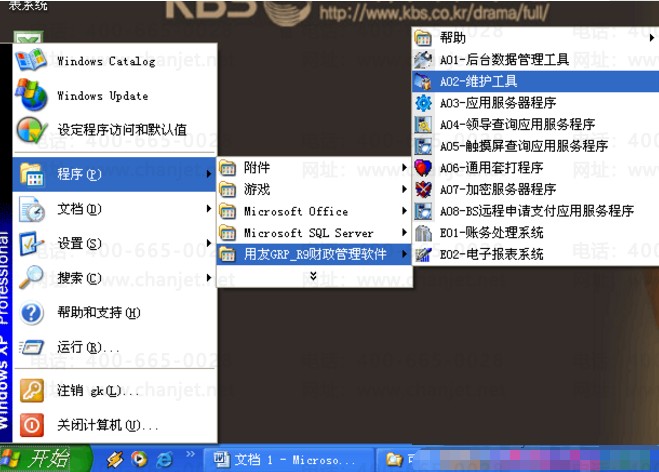Click the 搜索(C) magnifier icon
Viewport: 659px width, 472px height.
tap(31, 278)
